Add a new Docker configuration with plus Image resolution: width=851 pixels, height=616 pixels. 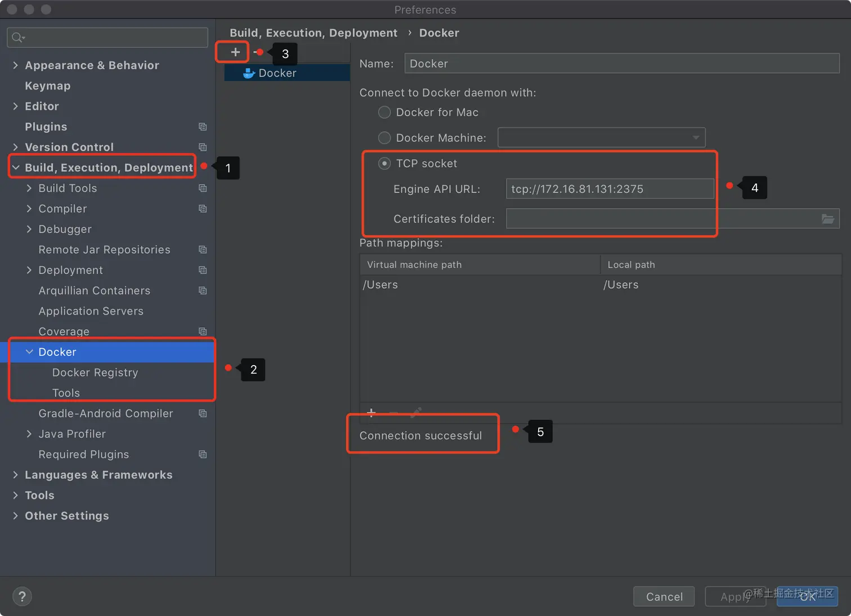(x=235, y=52)
